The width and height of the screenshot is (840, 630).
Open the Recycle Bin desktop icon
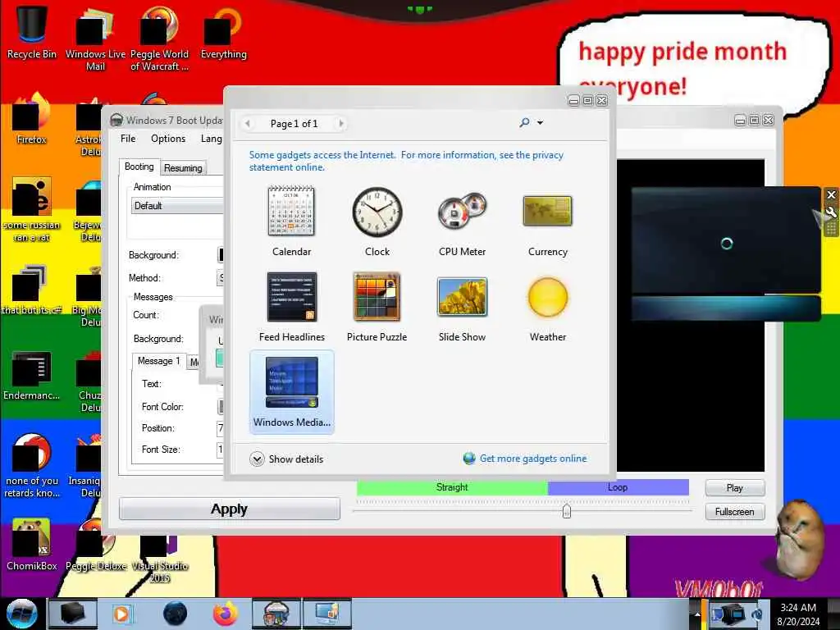pyautogui.click(x=32, y=33)
